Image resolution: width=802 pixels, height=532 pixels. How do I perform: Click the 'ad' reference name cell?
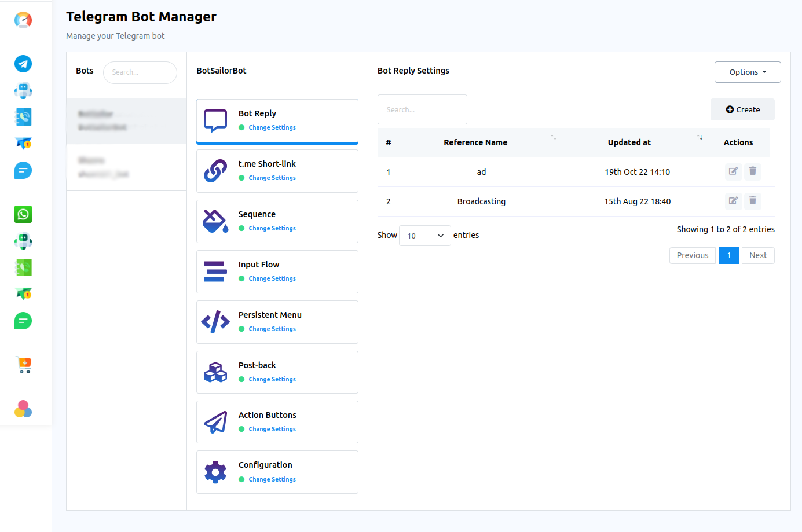tap(481, 172)
